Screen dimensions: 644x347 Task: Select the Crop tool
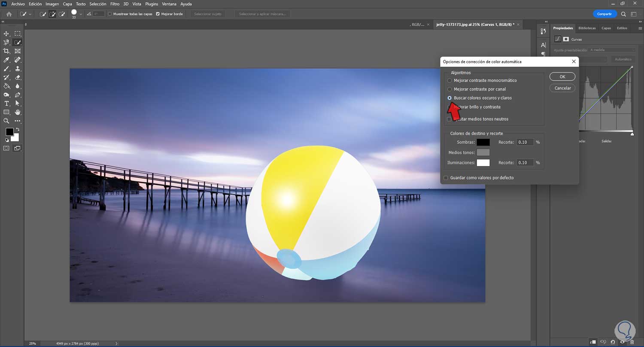6,51
